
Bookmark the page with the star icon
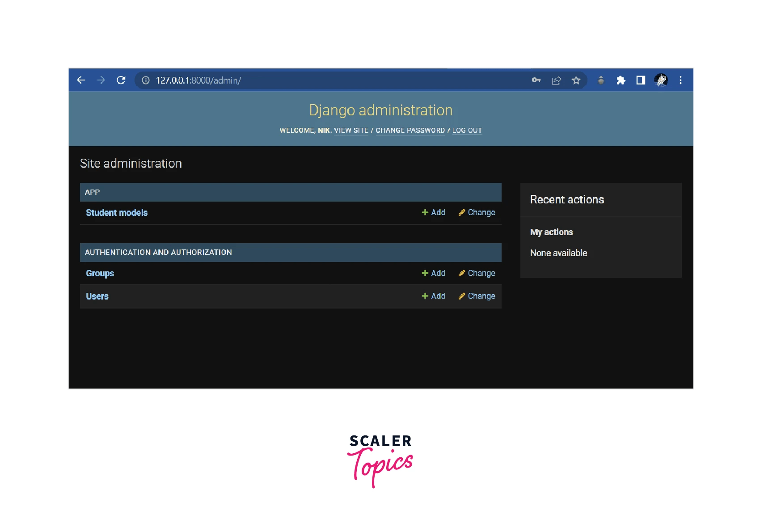(x=576, y=80)
